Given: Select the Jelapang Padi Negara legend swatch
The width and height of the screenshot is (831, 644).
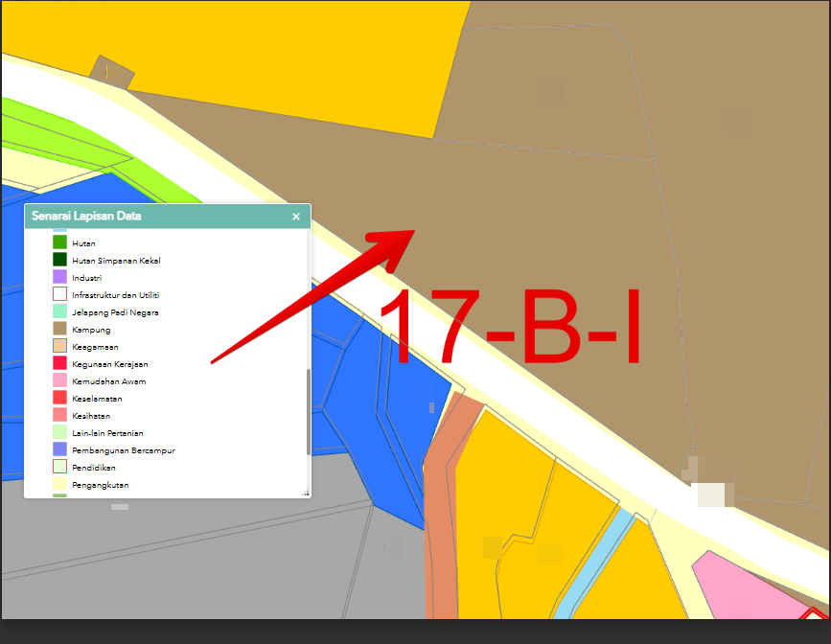Looking at the screenshot, I should click(x=59, y=311).
